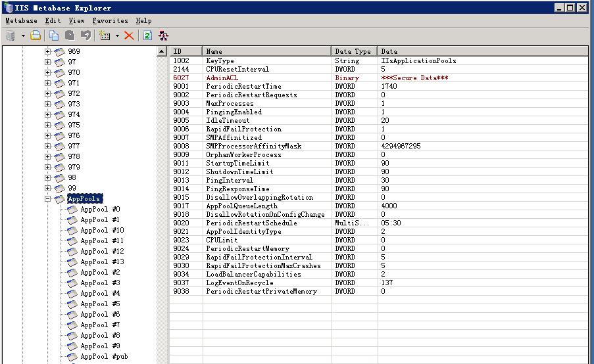Click the AppPool #6 node icon
Image resolution: width=594 pixels, height=364 pixels.
(x=72, y=315)
